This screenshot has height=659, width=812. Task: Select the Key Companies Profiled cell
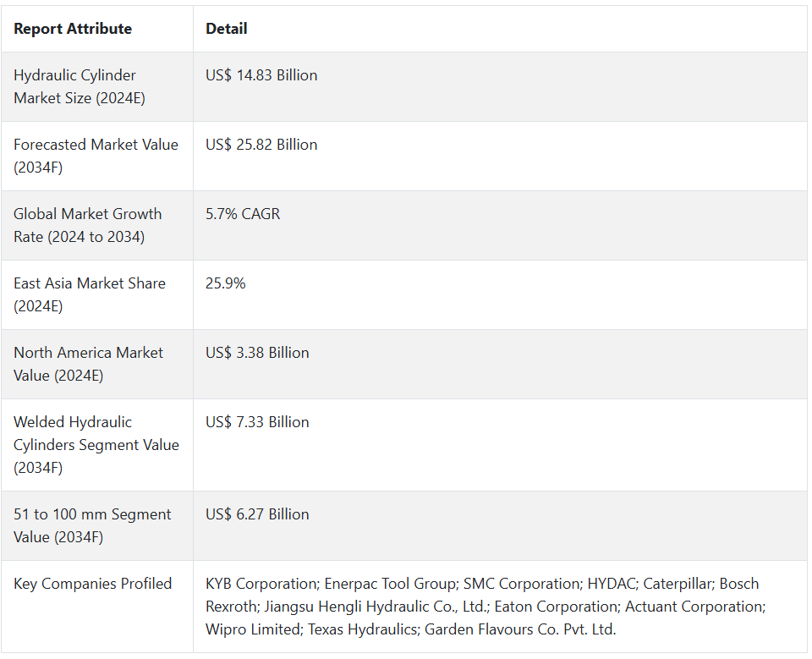(92, 584)
